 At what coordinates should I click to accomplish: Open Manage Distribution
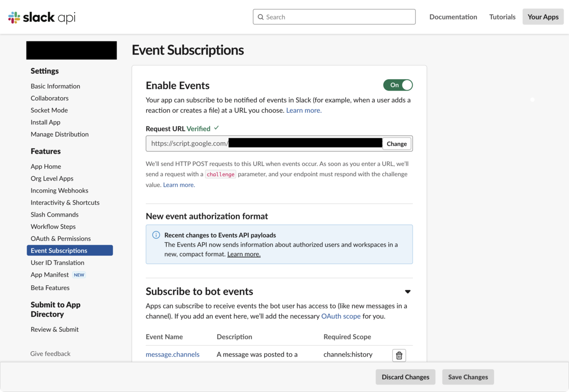[x=60, y=134]
